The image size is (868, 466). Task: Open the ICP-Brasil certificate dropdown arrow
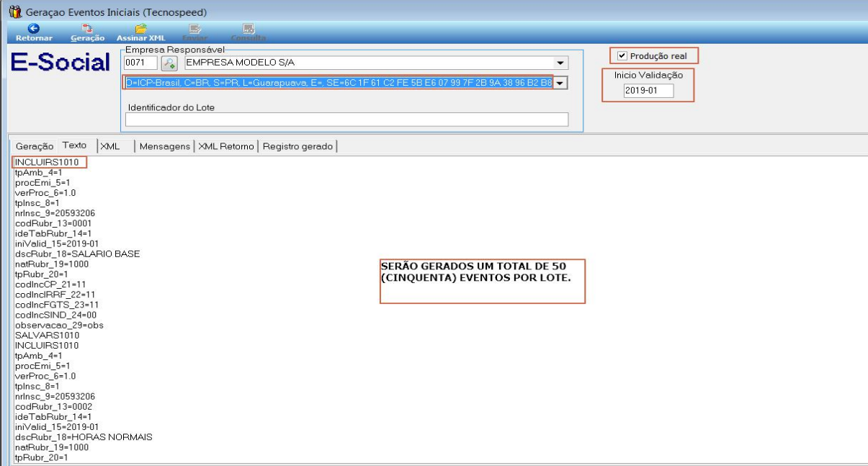click(560, 83)
